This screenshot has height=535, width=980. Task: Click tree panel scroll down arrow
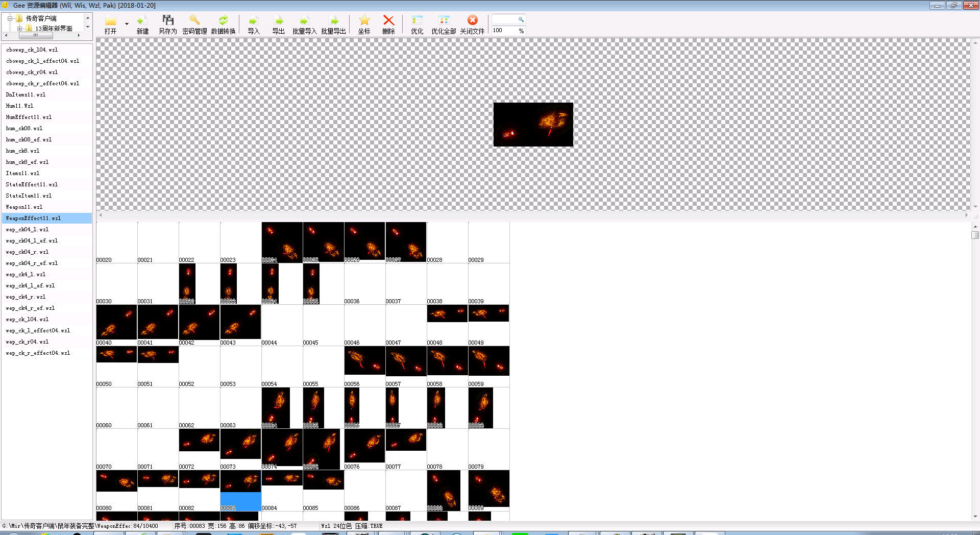click(88, 27)
